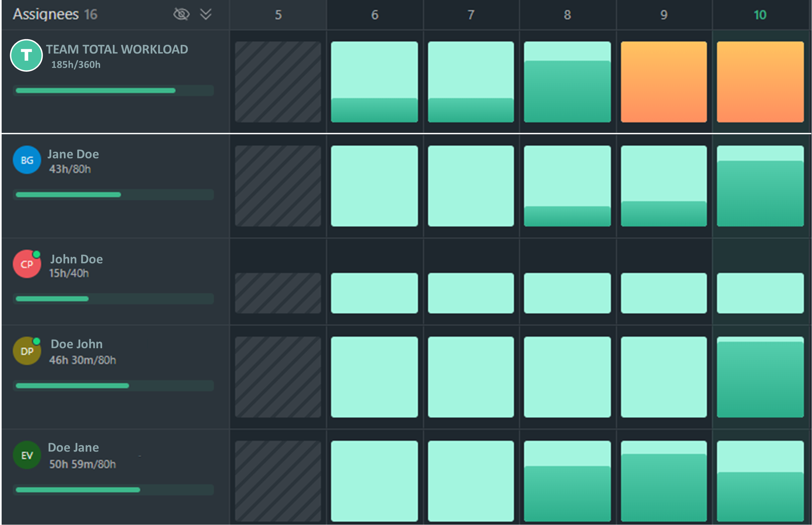Open Doe John's workload cell day 10

pyautogui.click(x=760, y=377)
